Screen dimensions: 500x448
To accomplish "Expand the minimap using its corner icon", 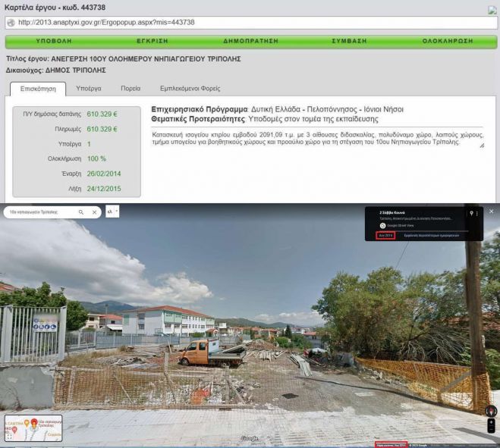I will pyautogui.click(x=9, y=437).
